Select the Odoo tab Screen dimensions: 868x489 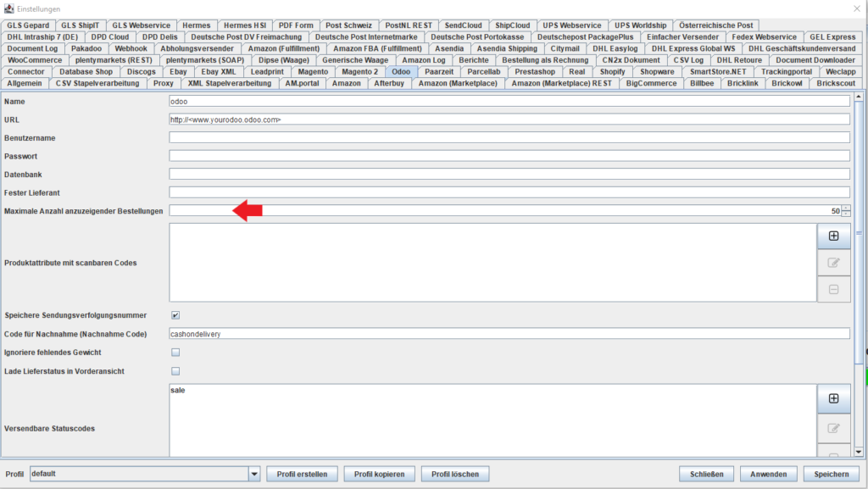tap(401, 72)
